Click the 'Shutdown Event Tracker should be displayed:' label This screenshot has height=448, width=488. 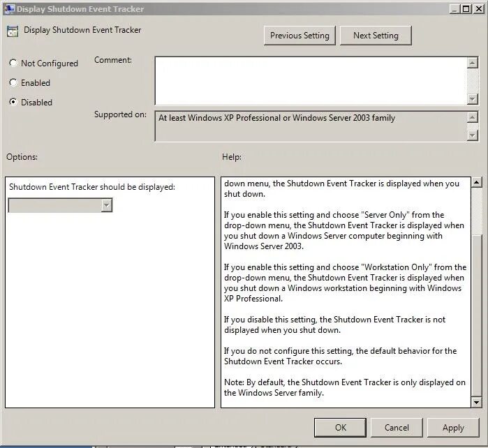(92, 187)
